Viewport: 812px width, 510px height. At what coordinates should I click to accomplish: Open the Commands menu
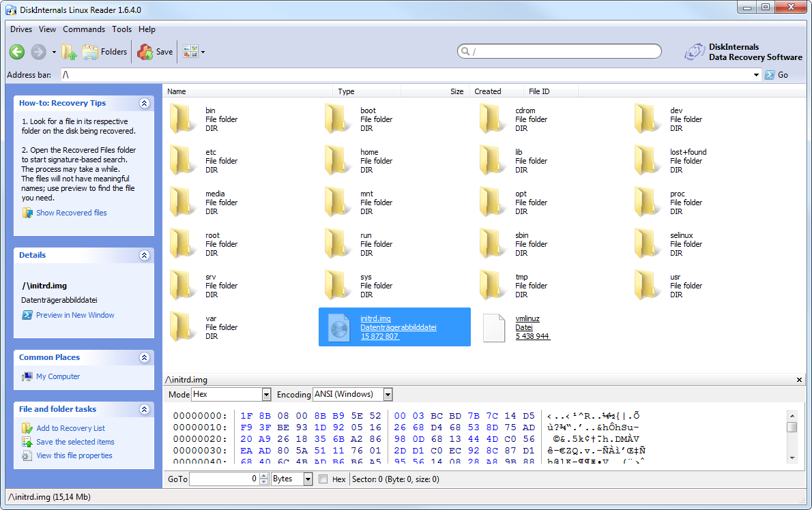84,29
